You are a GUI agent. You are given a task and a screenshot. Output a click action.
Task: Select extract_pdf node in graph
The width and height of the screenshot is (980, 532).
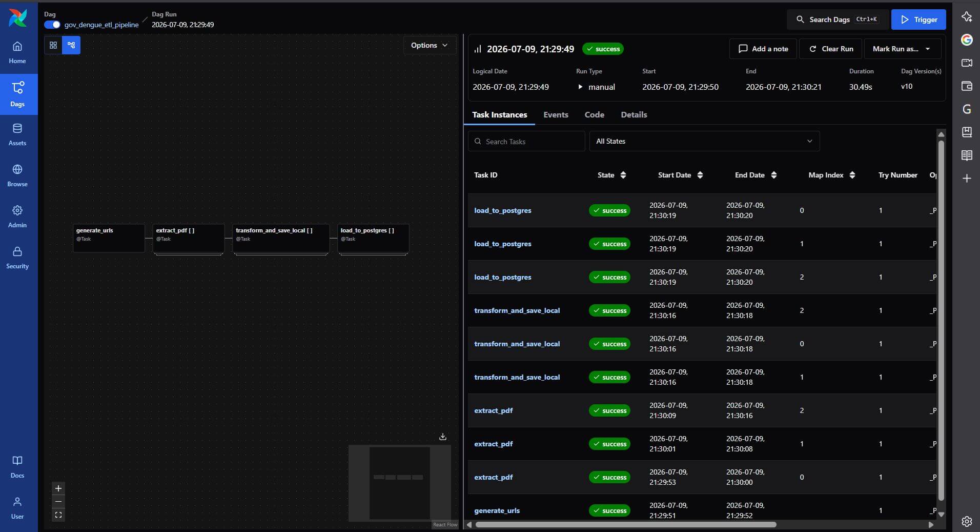(x=189, y=238)
